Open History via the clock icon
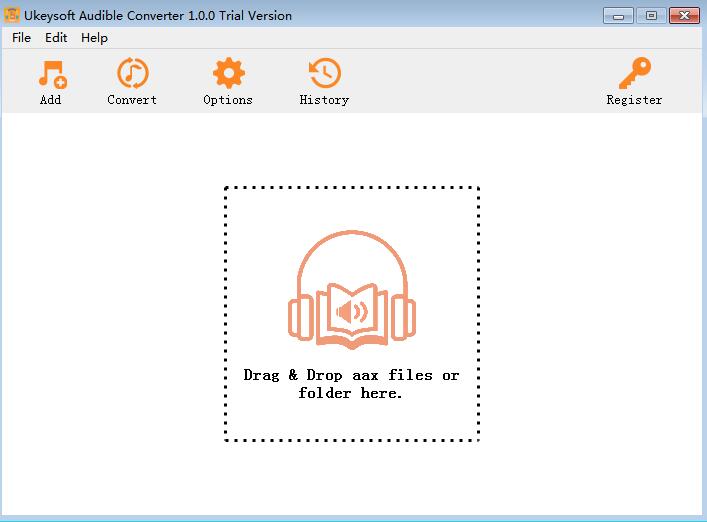 tap(325, 73)
